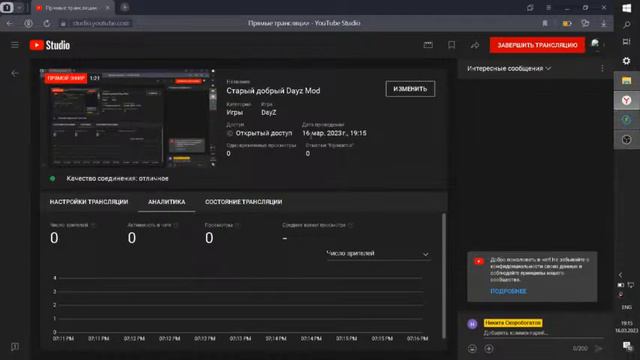The width and height of the screenshot is (640, 360).
Task: Click the connection quality status text
Action: (x=117, y=179)
